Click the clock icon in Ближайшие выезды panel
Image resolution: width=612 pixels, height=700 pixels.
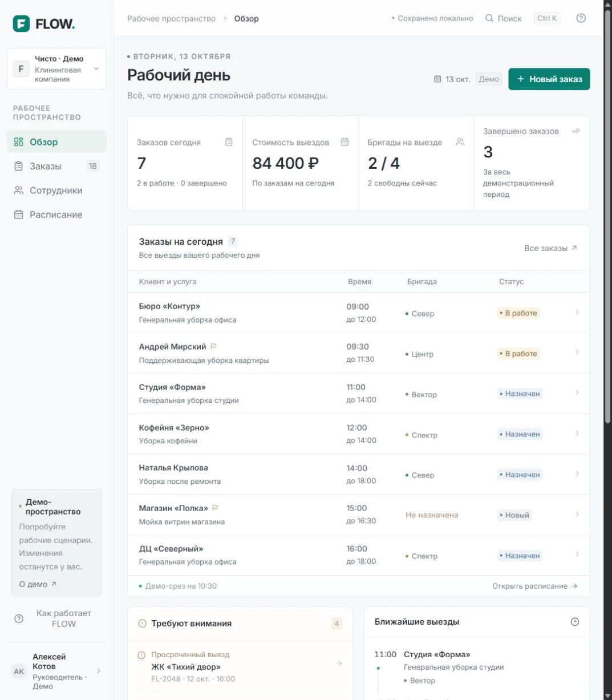point(574,622)
